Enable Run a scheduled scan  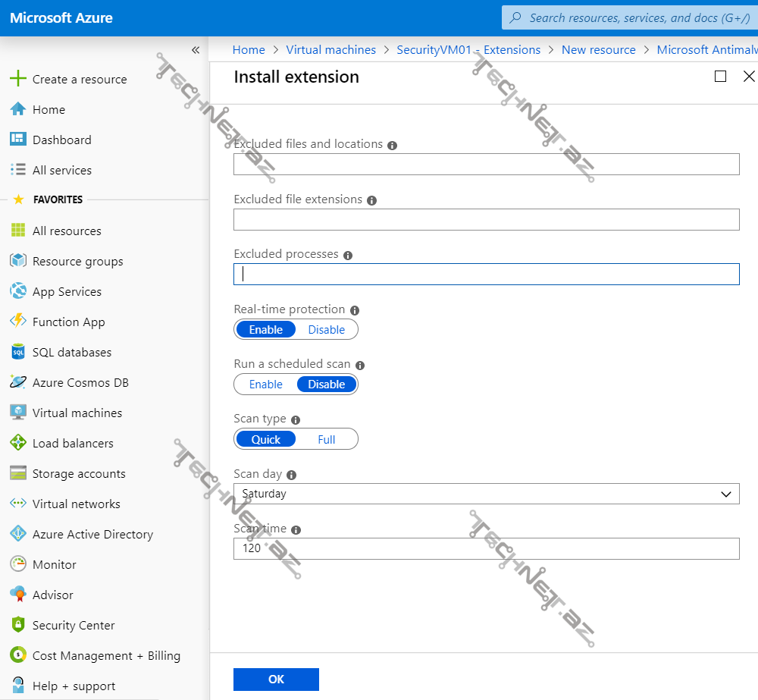point(266,385)
